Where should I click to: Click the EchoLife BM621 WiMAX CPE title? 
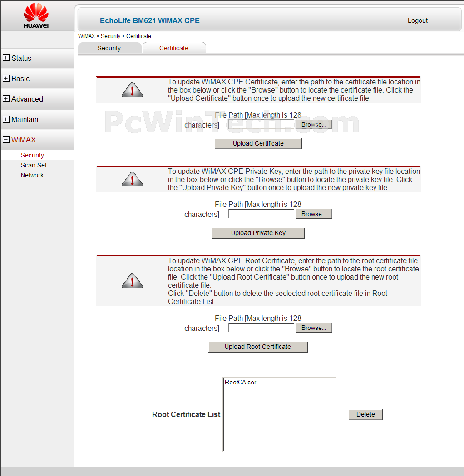(150, 20)
